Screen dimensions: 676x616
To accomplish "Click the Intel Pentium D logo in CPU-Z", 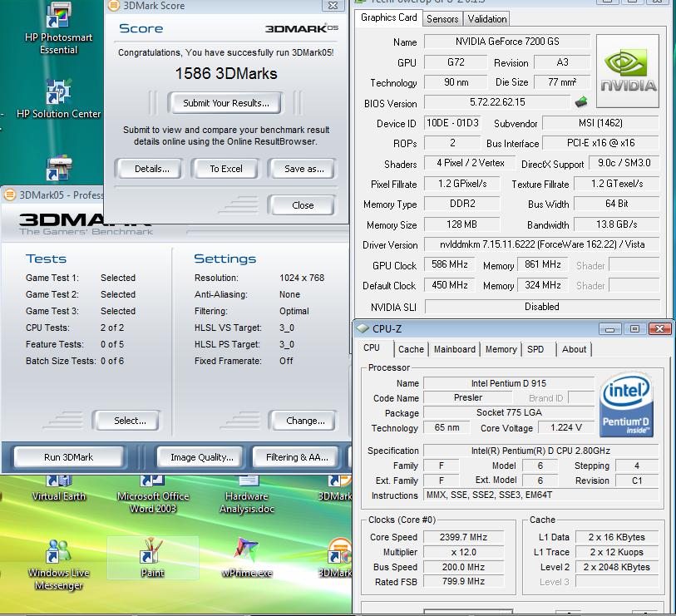I will click(x=627, y=405).
